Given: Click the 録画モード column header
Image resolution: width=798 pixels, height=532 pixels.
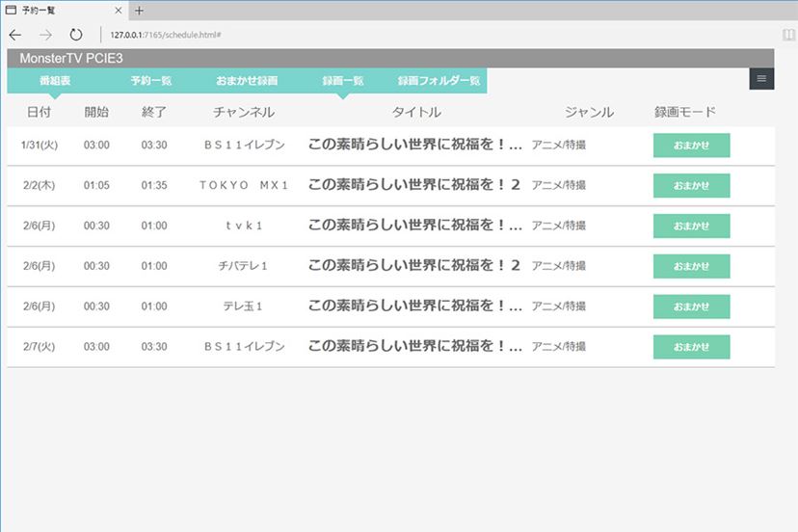Looking at the screenshot, I should click(x=685, y=112).
